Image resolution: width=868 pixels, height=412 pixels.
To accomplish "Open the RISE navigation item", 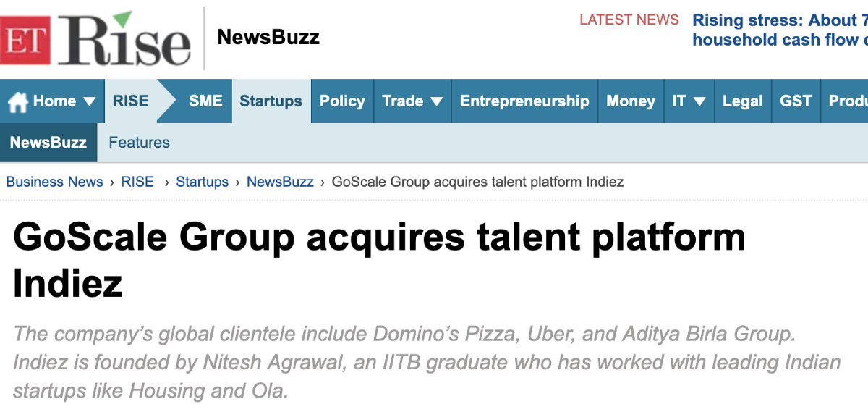I will pos(130,101).
